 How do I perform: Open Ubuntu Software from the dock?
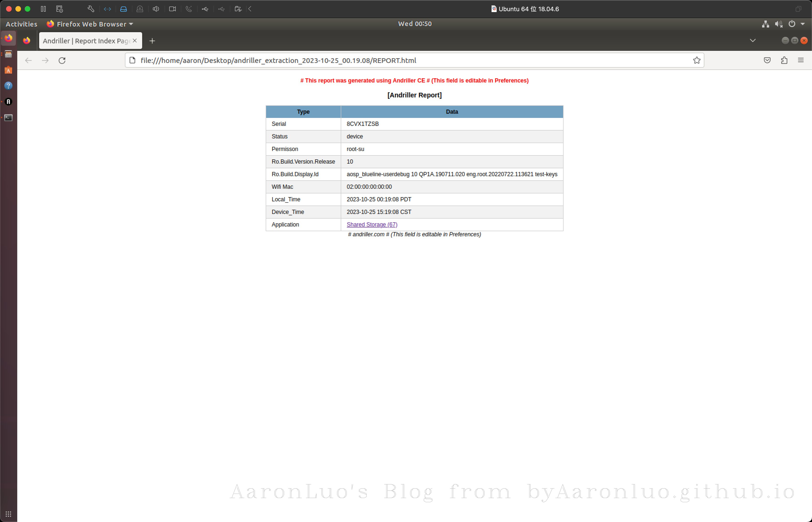(8, 70)
